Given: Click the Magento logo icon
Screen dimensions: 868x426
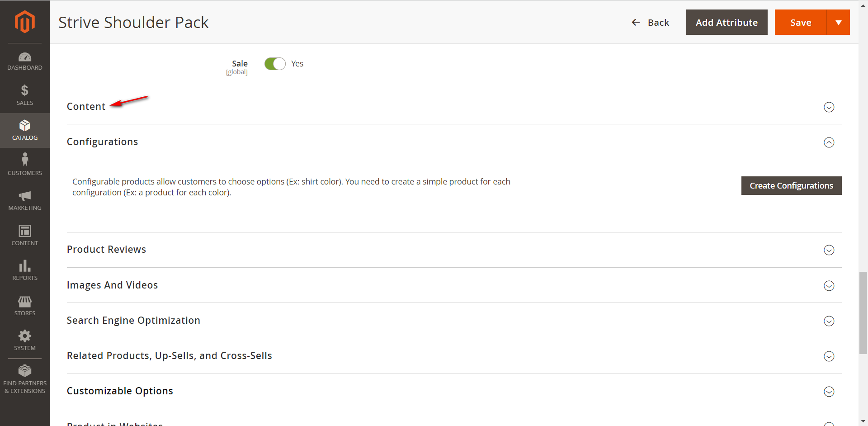Looking at the screenshot, I should pos(25,21).
